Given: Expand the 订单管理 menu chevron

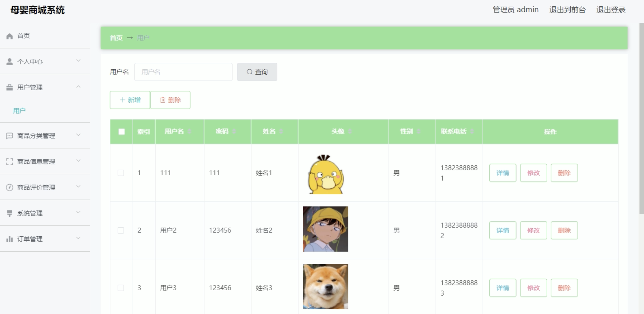Looking at the screenshot, I should pyautogui.click(x=78, y=238).
